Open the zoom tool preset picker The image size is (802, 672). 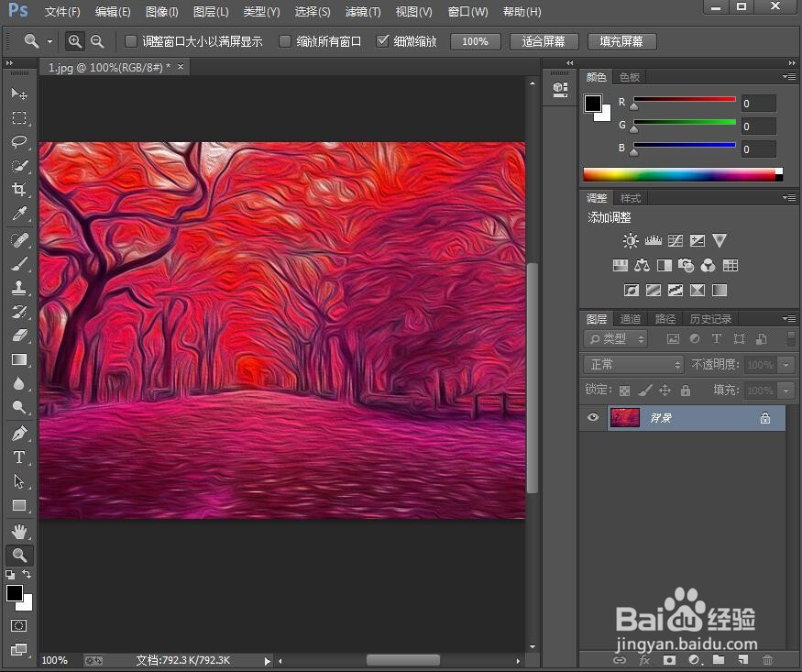tap(49, 41)
